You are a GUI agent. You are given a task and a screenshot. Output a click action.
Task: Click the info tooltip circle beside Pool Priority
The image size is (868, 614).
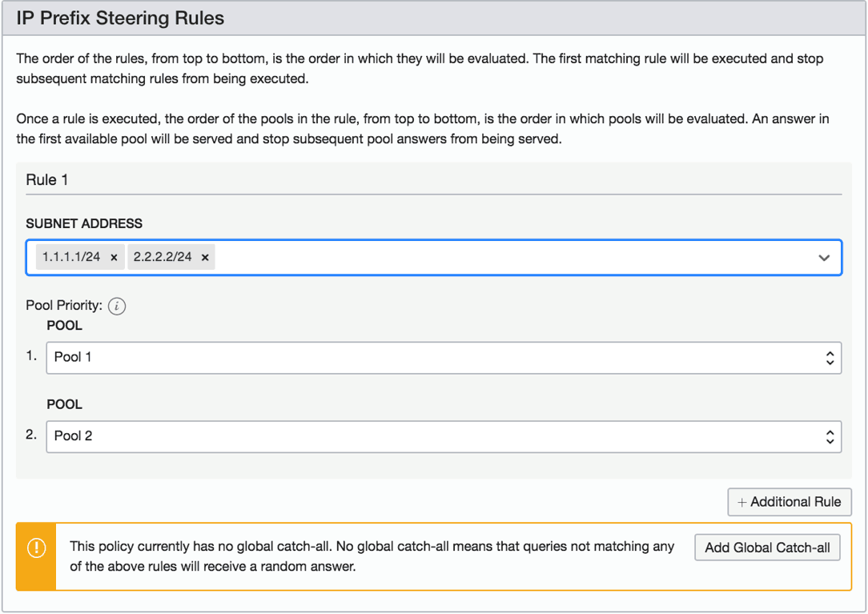[x=117, y=306]
